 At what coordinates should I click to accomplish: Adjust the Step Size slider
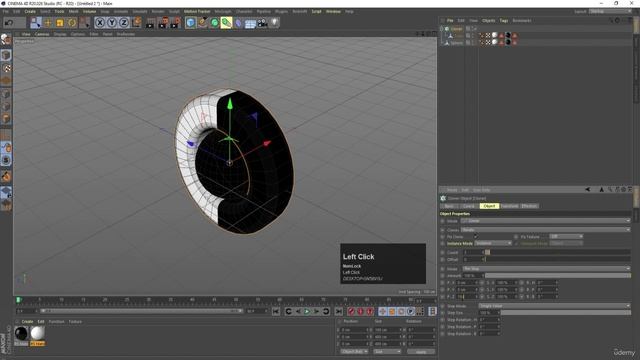point(565,313)
